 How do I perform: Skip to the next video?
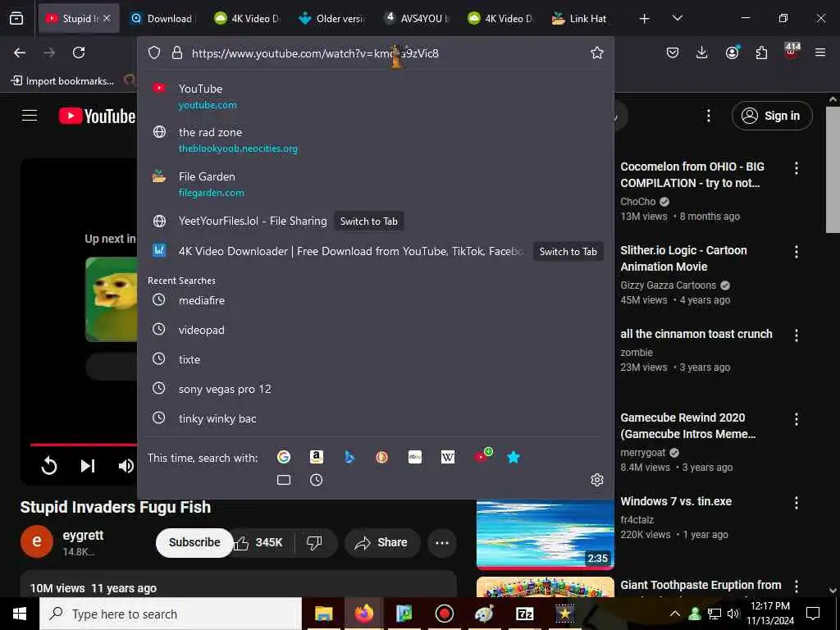[87, 466]
